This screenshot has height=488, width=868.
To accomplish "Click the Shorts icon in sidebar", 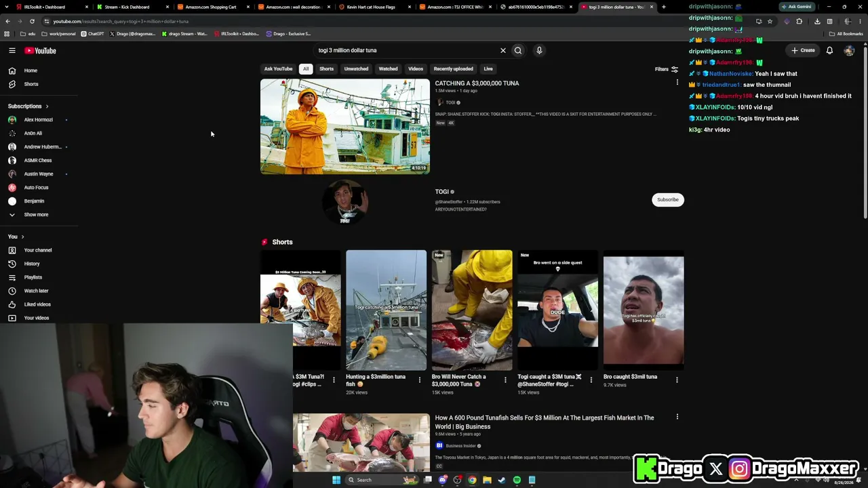I will pyautogui.click(x=12, y=84).
